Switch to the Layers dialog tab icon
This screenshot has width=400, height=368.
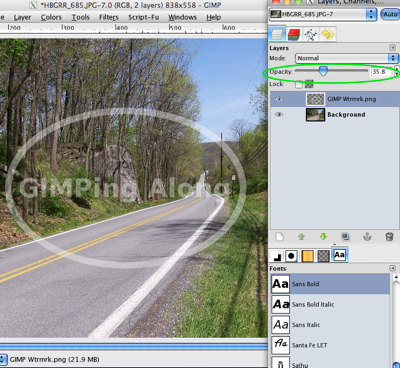coord(277,34)
